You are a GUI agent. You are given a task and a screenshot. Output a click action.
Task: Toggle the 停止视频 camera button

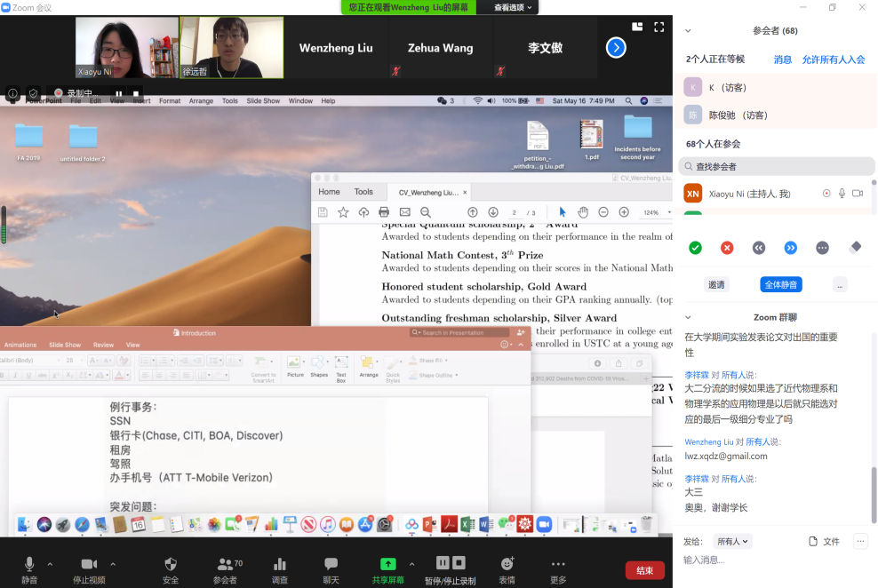[89, 570]
